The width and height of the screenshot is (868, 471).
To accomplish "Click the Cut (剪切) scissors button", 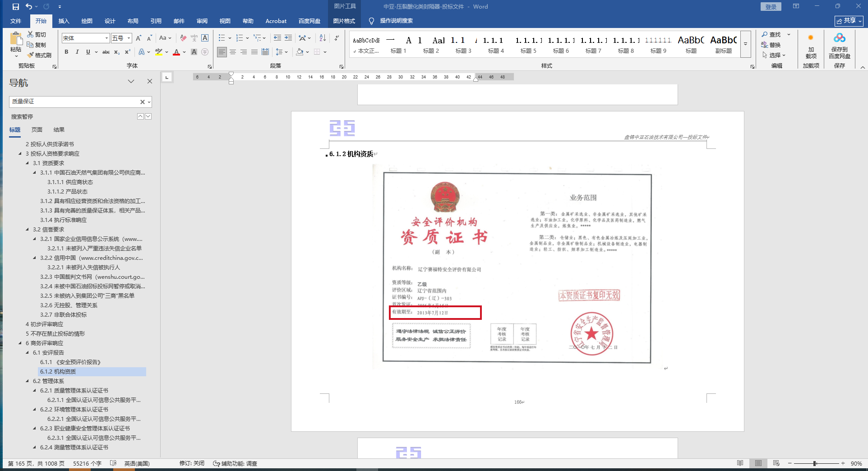I will click(x=37, y=34).
